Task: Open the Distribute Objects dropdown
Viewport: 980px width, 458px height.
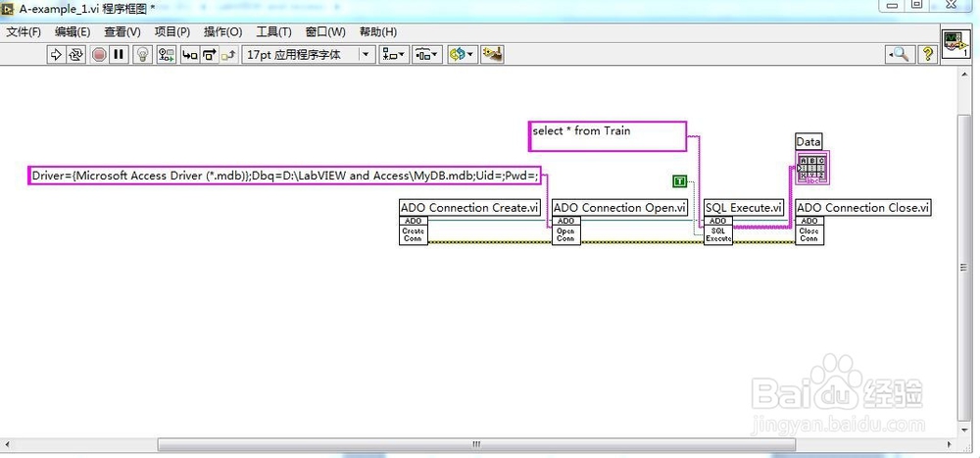Action: [427, 55]
